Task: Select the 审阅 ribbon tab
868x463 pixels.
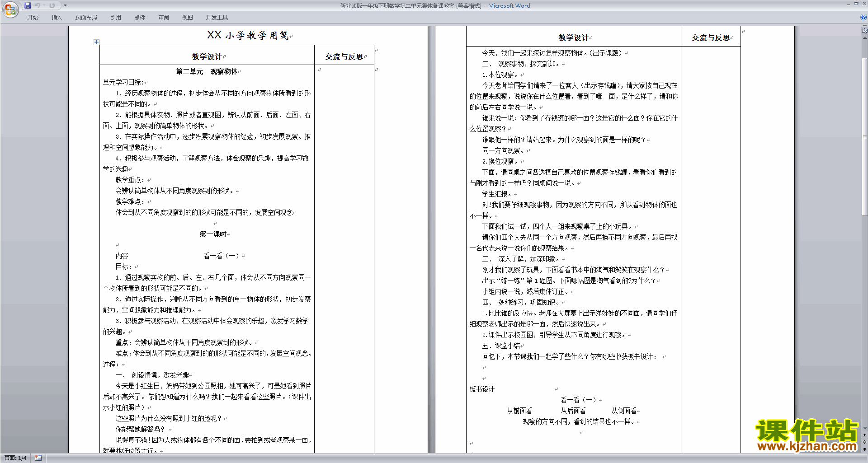Action: tap(164, 18)
